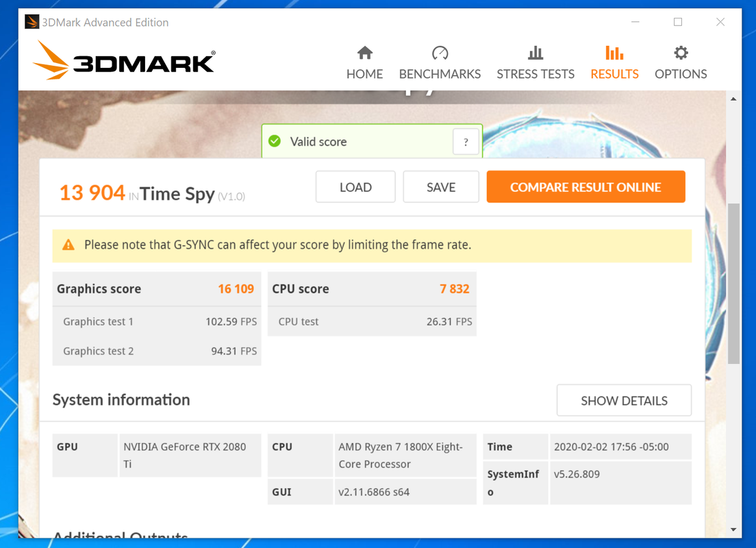Image resolution: width=756 pixels, height=548 pixels.
Task: Click the System information heading
Action: 121,400
